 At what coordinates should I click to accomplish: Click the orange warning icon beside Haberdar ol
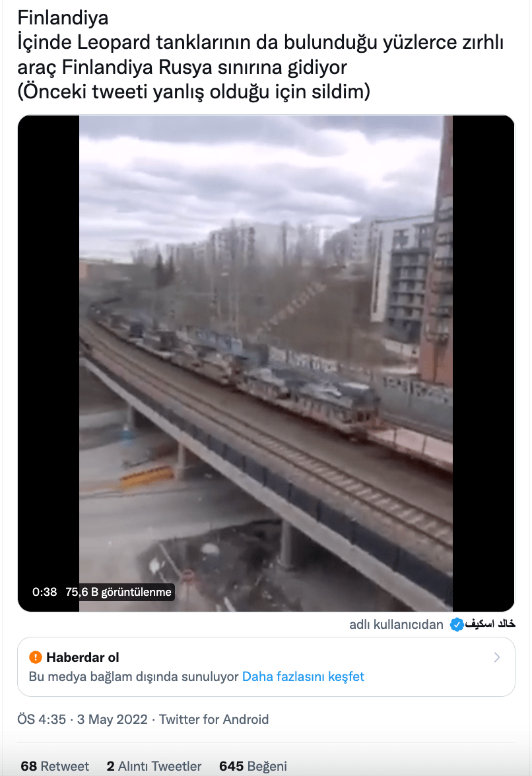[36, 657]
